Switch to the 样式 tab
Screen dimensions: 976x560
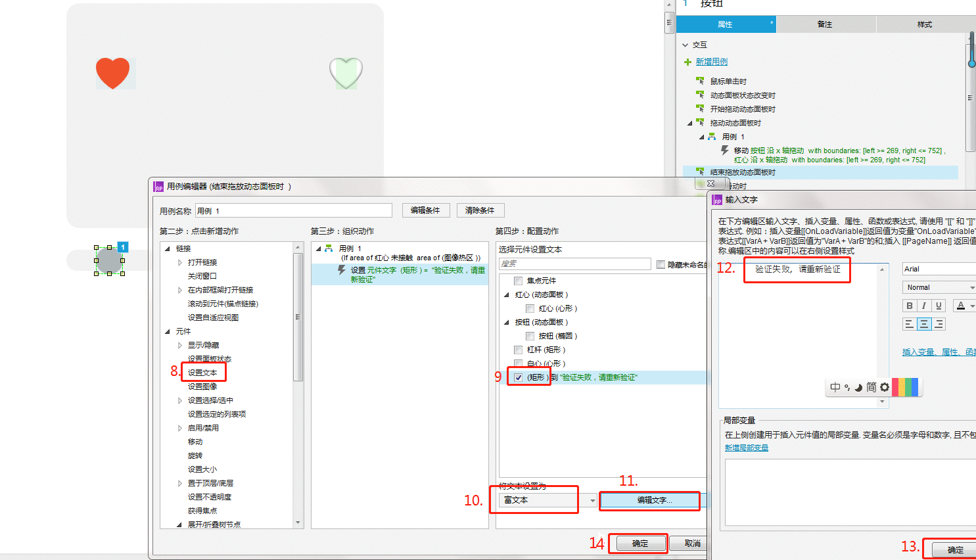pyautogui.click(x=925, y=24)
